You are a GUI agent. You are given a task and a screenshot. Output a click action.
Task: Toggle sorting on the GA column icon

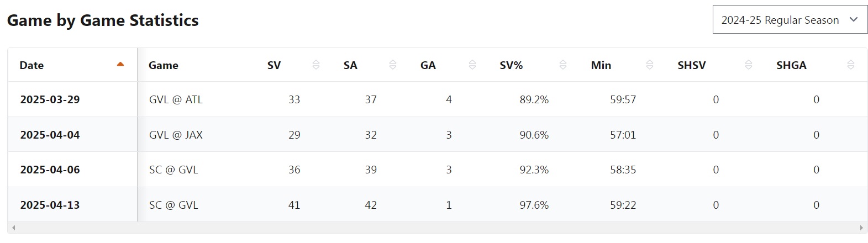(472, 65)
